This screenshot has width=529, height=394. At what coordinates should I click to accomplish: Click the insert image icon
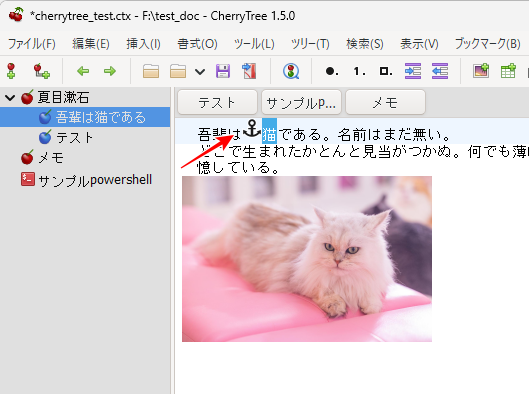481,71
